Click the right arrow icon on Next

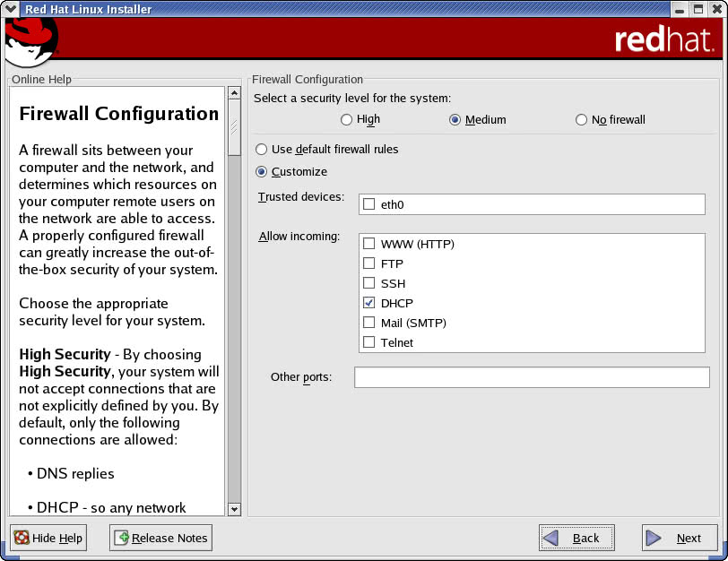click(x=654, y=538)
